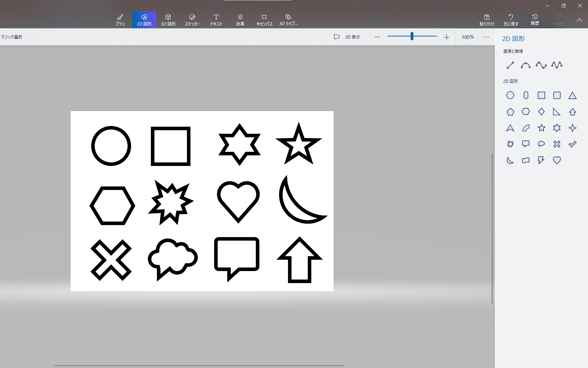Choose the lightning bolt shape

(541, 160)
